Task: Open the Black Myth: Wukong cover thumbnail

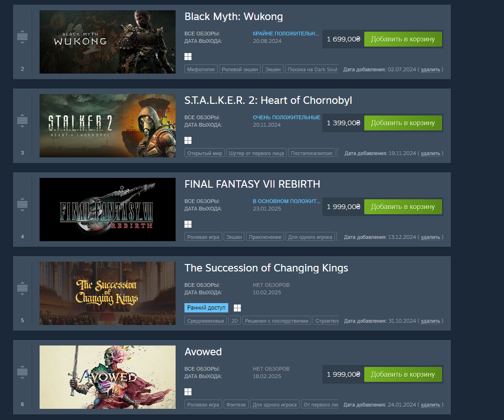Action: click(107, 42)
